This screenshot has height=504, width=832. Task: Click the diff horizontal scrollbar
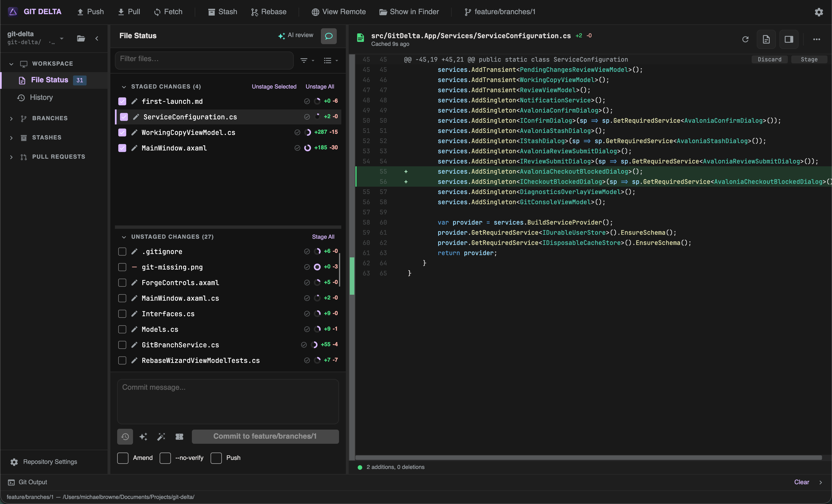coord(589,458)
